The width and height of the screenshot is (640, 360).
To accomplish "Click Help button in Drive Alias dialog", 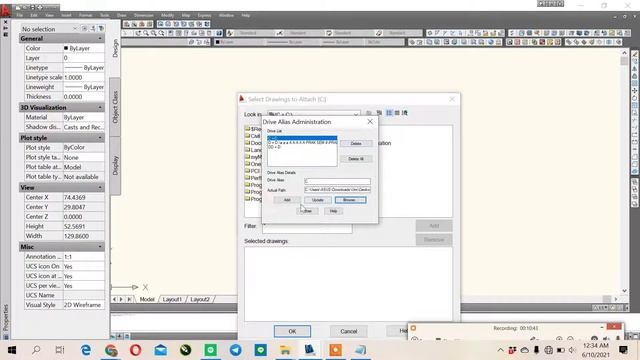I will pos(333,211).
